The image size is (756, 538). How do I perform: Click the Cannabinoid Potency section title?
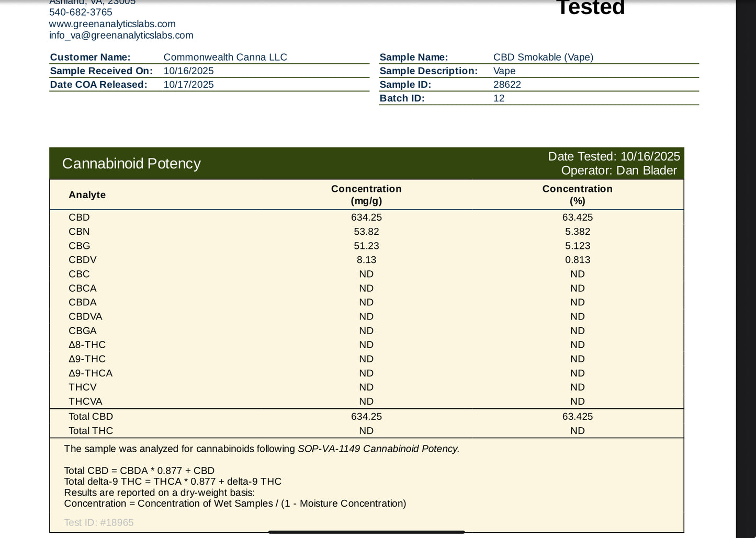(131, 164)
